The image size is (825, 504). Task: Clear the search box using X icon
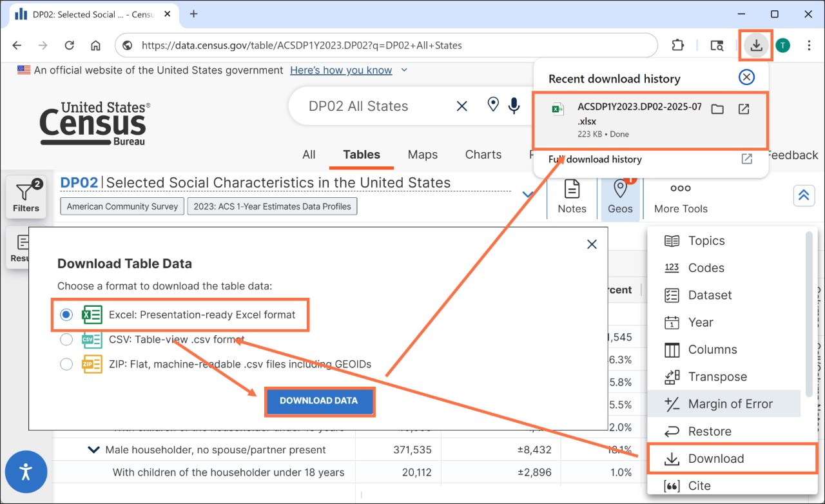coord(461,106)
